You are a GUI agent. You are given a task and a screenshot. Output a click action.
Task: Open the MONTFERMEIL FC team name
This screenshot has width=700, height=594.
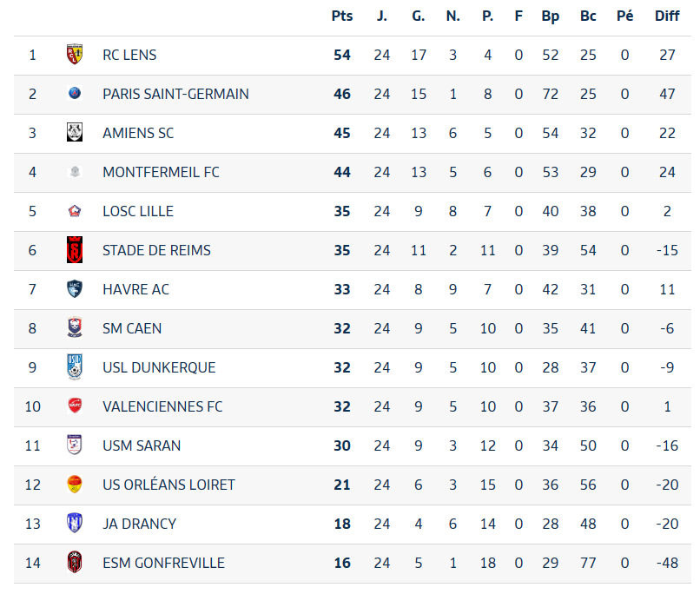(x=161, y=172)
